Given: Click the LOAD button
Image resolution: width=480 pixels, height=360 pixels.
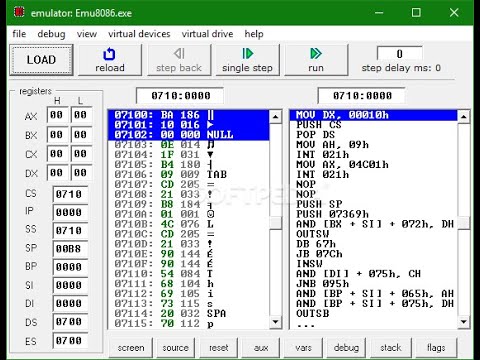Looking at the screenshot, I should pyautogui.click(x=41, y=60).
